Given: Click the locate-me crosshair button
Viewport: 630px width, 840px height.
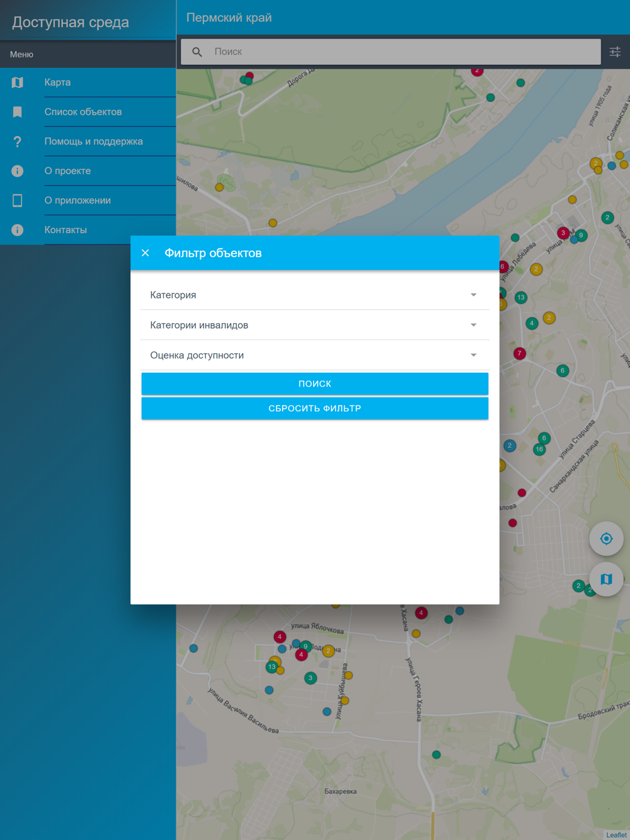Looking at the screenshot, I should tap(606, 539).
